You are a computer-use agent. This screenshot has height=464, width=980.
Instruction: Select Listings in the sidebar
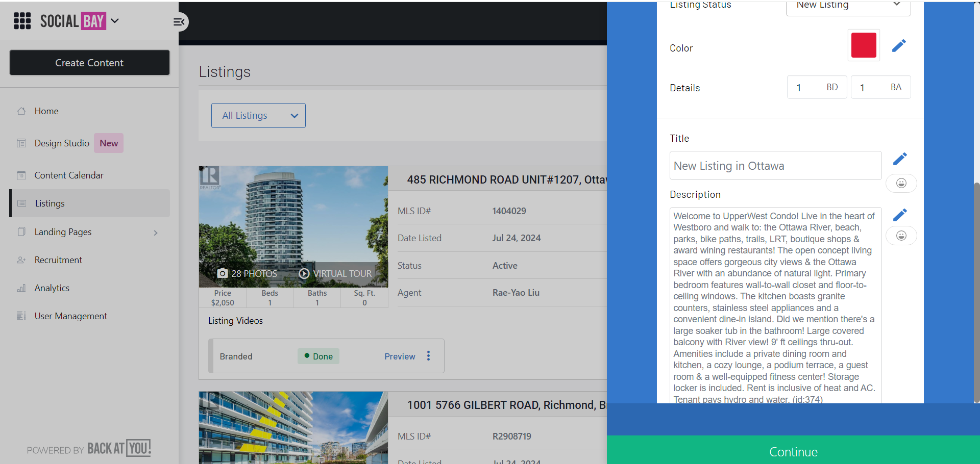90,203
